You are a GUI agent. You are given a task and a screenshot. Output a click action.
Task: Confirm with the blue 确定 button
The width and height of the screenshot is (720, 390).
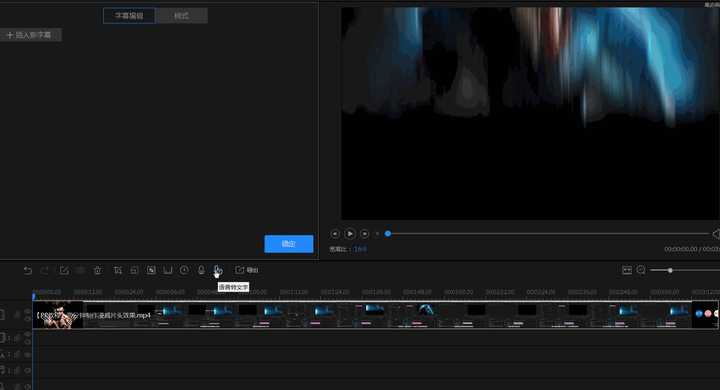(289, 244)
